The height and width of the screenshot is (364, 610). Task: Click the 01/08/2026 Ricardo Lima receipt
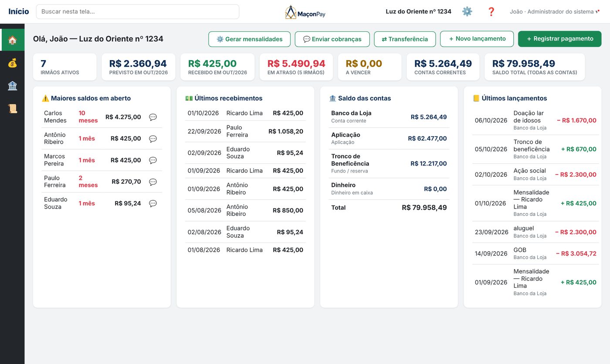click(245, 250)
